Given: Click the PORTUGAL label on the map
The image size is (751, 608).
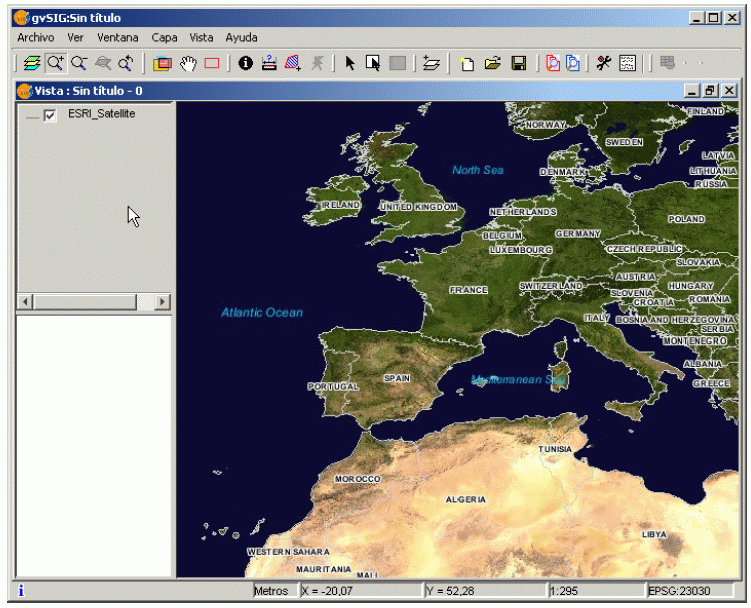Looking at the screenshot, I should 333,386.
